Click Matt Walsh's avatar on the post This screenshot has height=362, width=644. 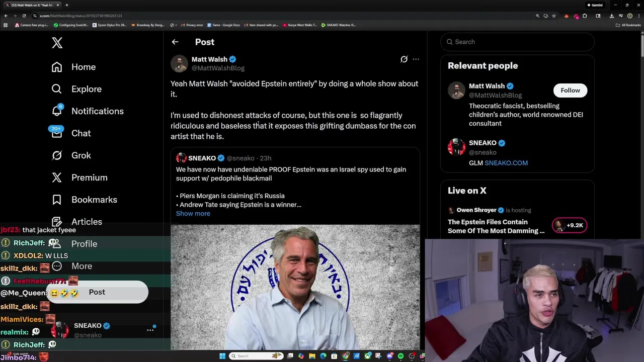point(179,63)
